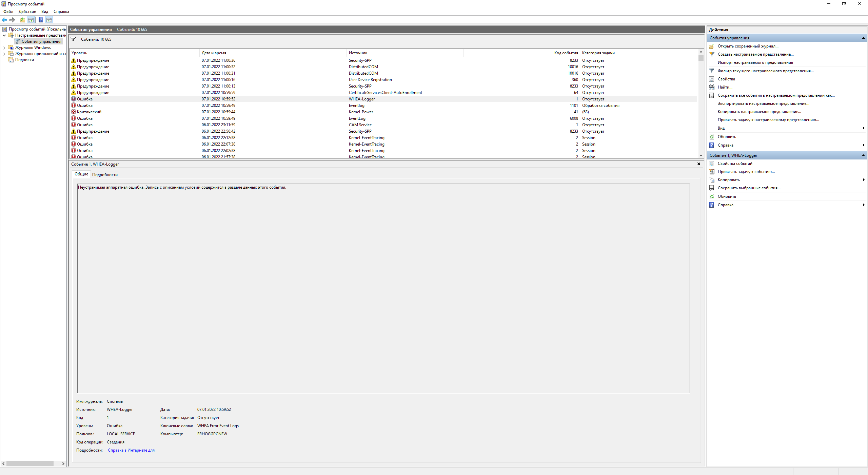Click the blue Back arrow in toolbar
Viewport: 868px width, 475px height.
pos(4,20)
